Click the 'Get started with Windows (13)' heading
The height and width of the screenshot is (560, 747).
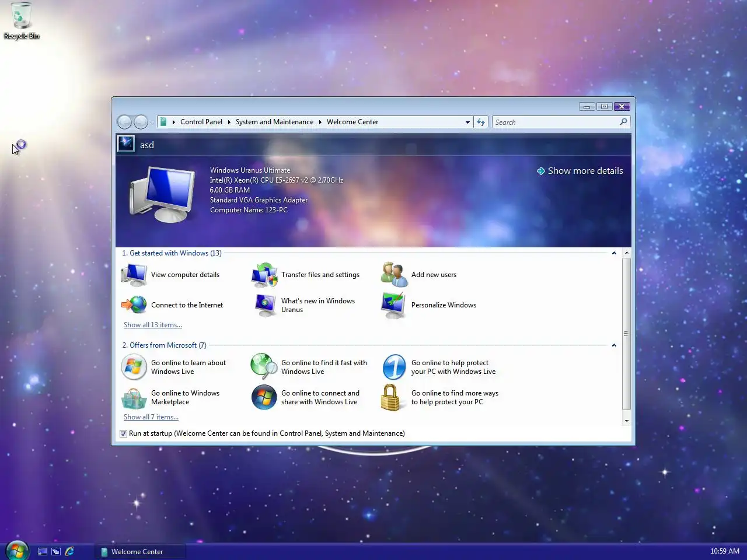[x=172, y=253]
